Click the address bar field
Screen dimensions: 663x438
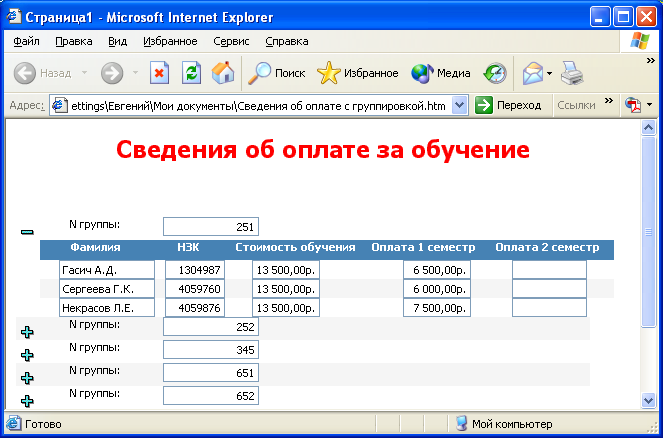click(259, 105)
